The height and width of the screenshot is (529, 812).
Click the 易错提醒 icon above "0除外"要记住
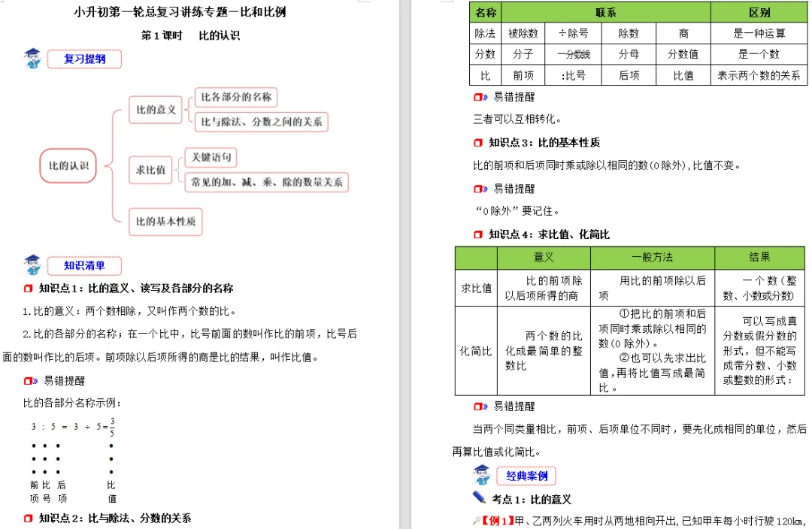tap(480, 189)
